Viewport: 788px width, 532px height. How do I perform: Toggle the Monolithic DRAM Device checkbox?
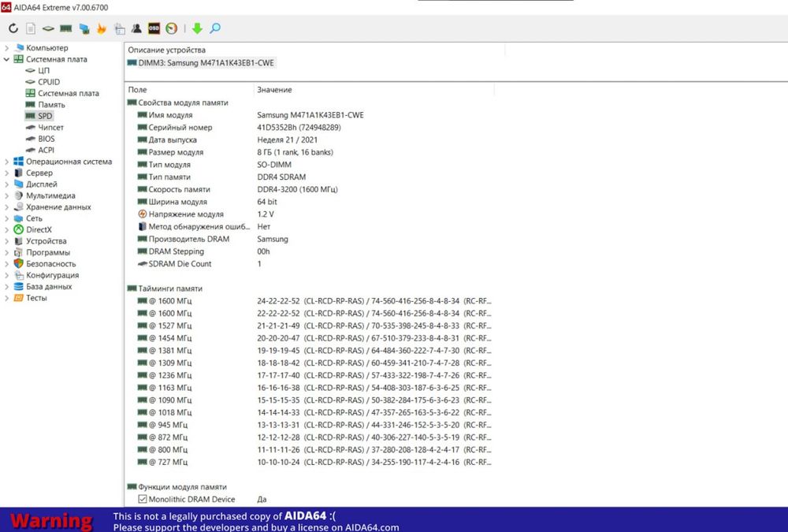click(142, 500)
